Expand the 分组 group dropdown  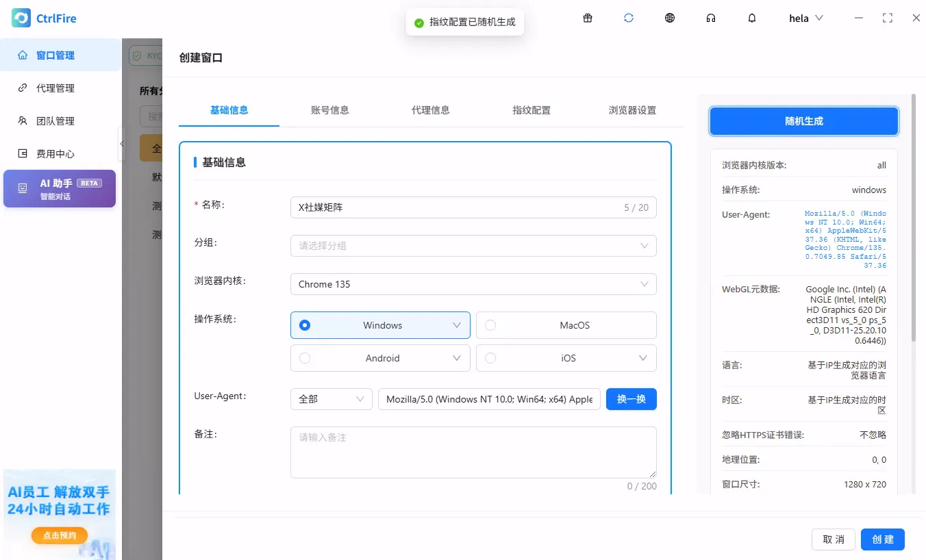473,246
